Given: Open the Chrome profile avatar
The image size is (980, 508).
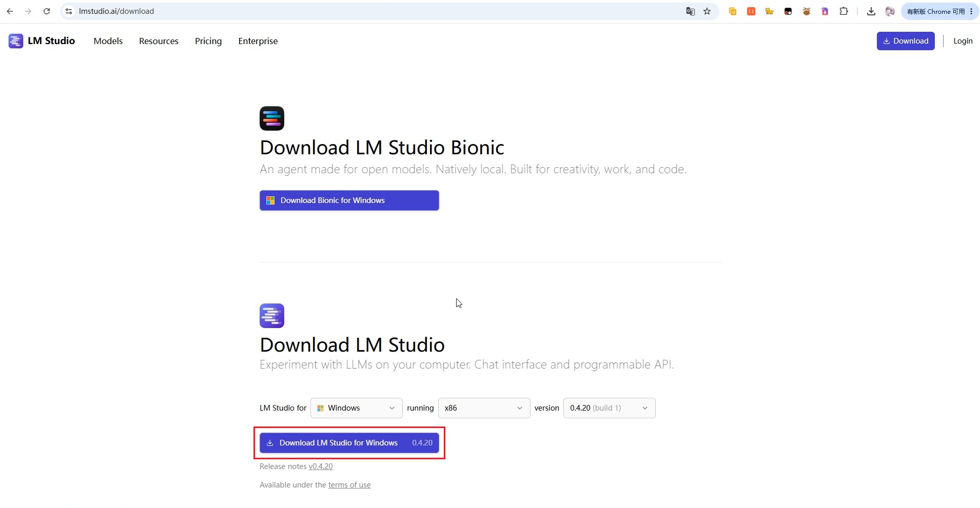Looking at the screenshot, I should (890, 11).
